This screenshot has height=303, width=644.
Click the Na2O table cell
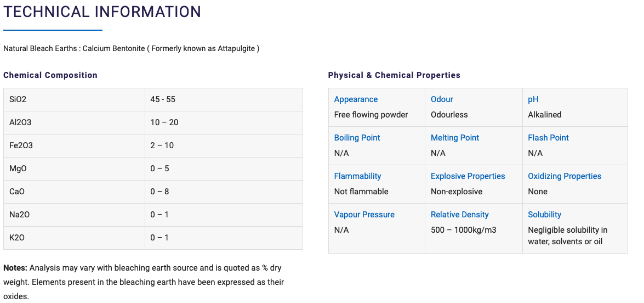[x=74, y=215]
